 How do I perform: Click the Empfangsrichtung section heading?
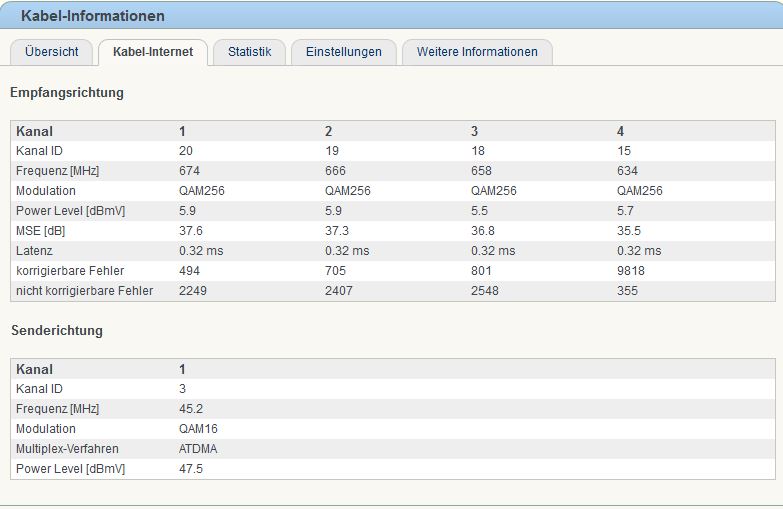pos(67,93)
